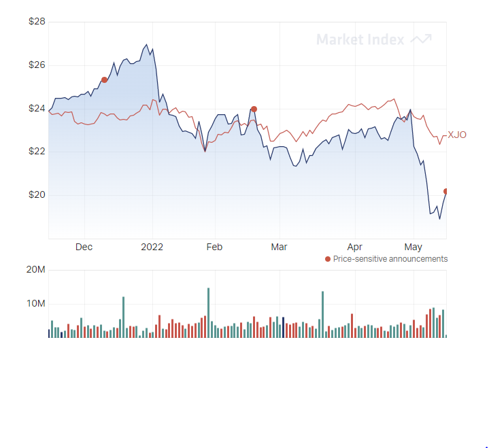489x448 pixels.
Task: Click the $28 price axis label
Action: coord(37,21)
